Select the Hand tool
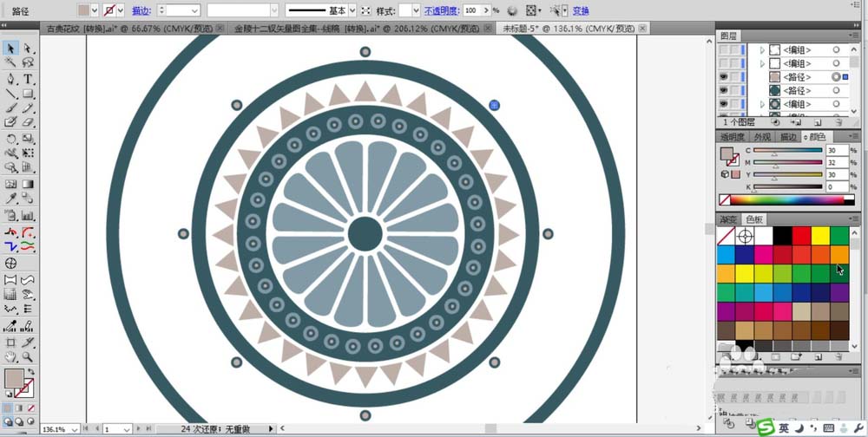 pos(10,356)
